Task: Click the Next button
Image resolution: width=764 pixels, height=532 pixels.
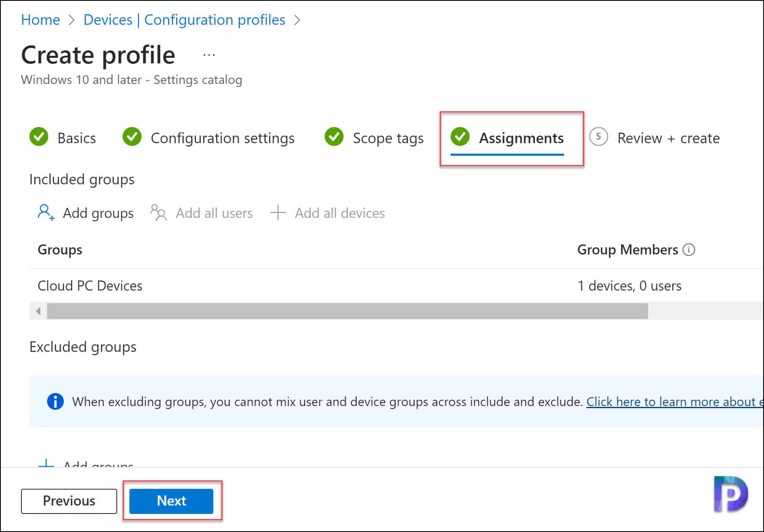Action: pos(171,501)
